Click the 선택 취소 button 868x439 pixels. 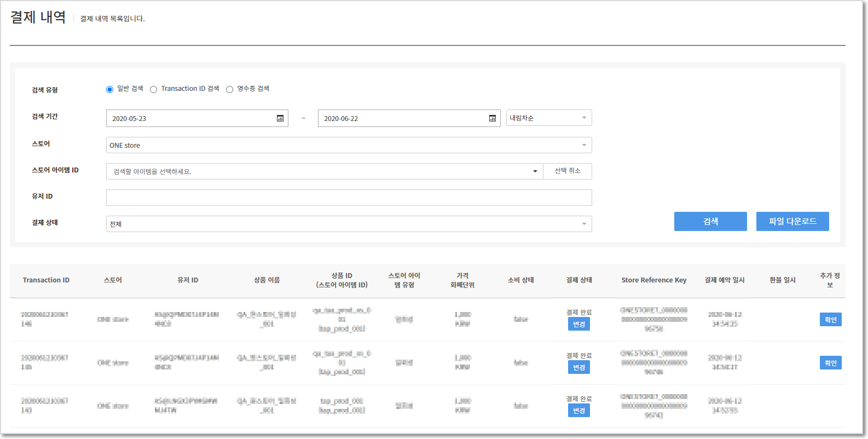(568, 171)
